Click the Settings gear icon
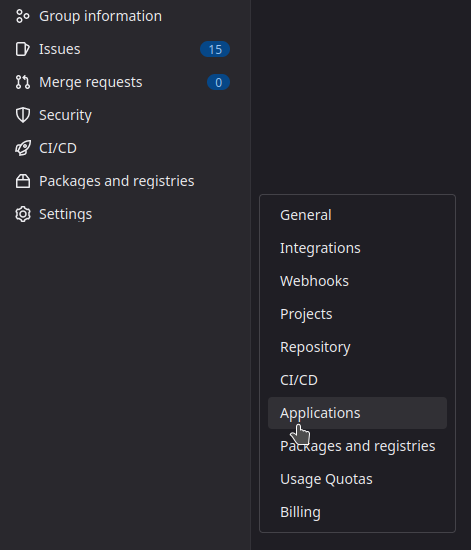 point(23,214)
